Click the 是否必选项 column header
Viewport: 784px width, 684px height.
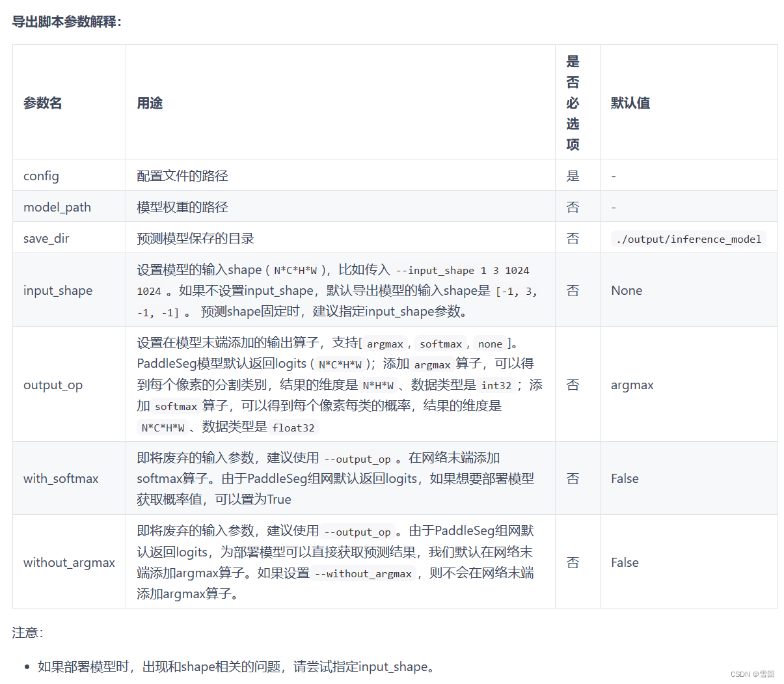point(573,103)
